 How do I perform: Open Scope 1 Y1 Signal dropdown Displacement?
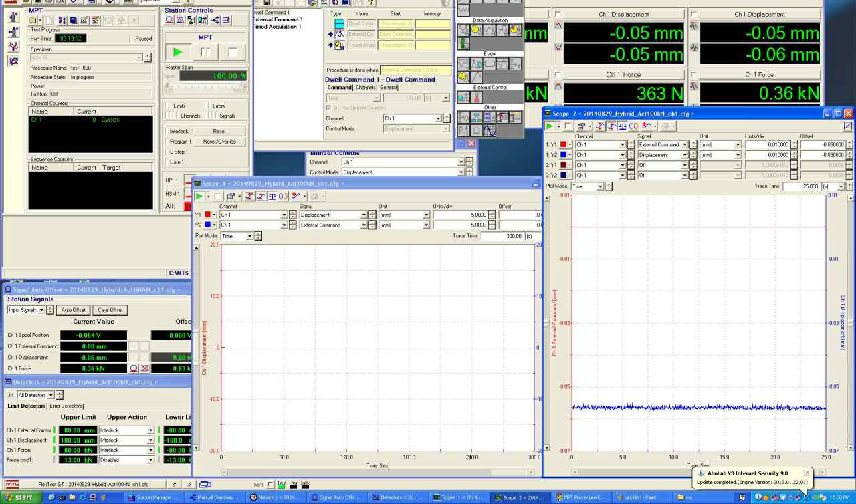click(x=364, y=215)
